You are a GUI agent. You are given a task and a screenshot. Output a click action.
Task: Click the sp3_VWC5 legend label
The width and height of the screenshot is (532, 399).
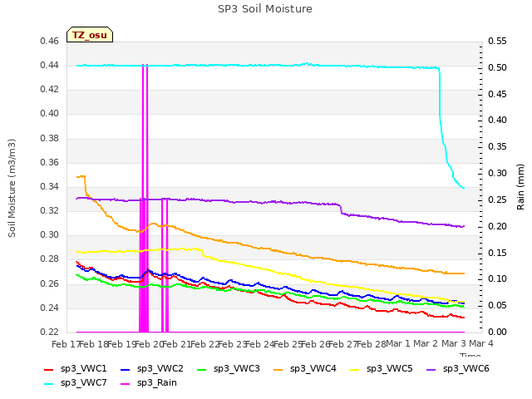click(x=390, y=368)
